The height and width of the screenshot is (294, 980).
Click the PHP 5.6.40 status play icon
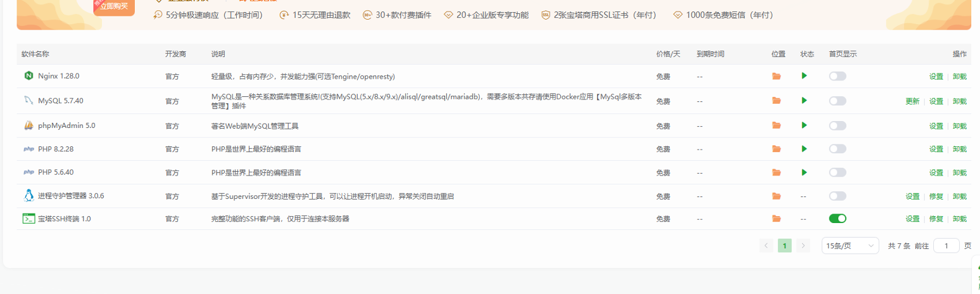tap(804, 172)
